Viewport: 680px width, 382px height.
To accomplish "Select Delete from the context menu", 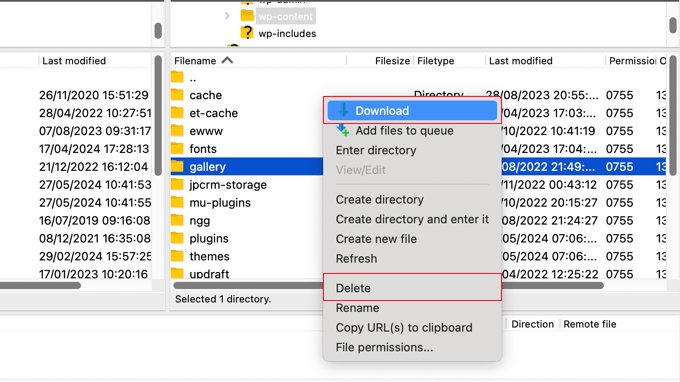I will tap(353, 288).
